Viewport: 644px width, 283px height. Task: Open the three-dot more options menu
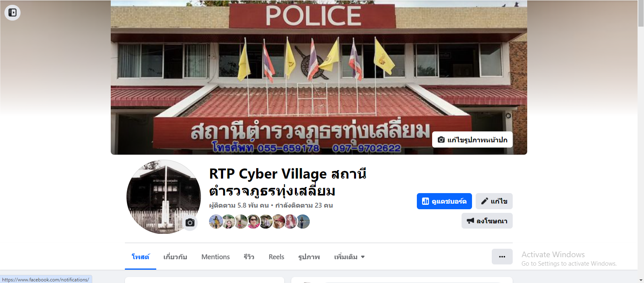(502, 256)
